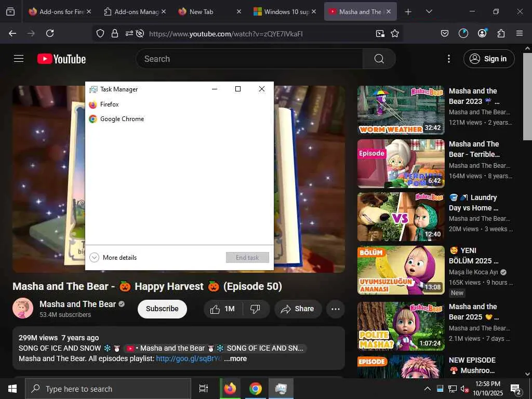
Task: Expand the description with ...more
Action: click(x=235, y=358)
